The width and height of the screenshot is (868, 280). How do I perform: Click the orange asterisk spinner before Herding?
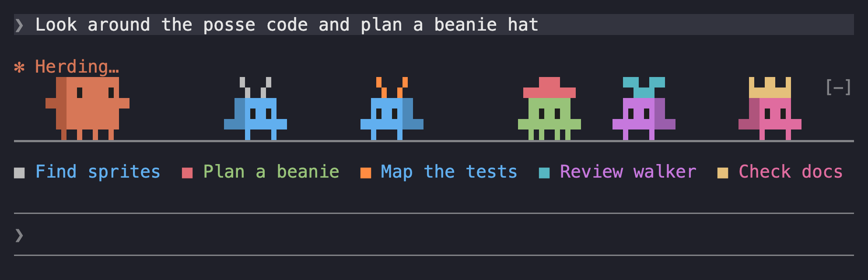[x=19, y=67]
